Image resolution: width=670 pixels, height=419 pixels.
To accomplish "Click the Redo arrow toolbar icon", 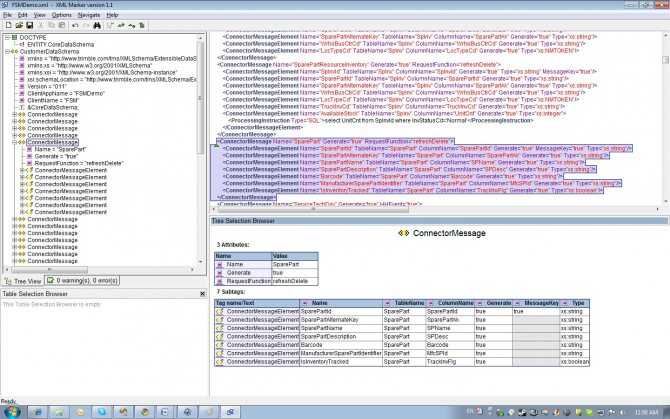I will tap(86, 25).
